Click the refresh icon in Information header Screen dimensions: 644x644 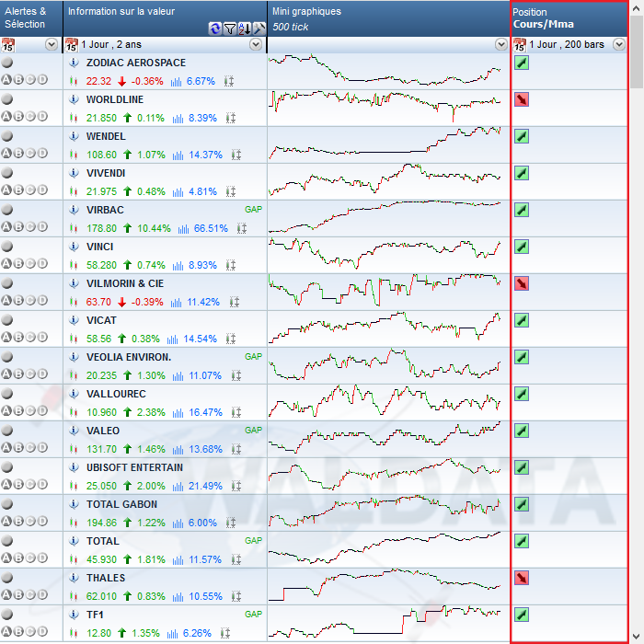214,29
